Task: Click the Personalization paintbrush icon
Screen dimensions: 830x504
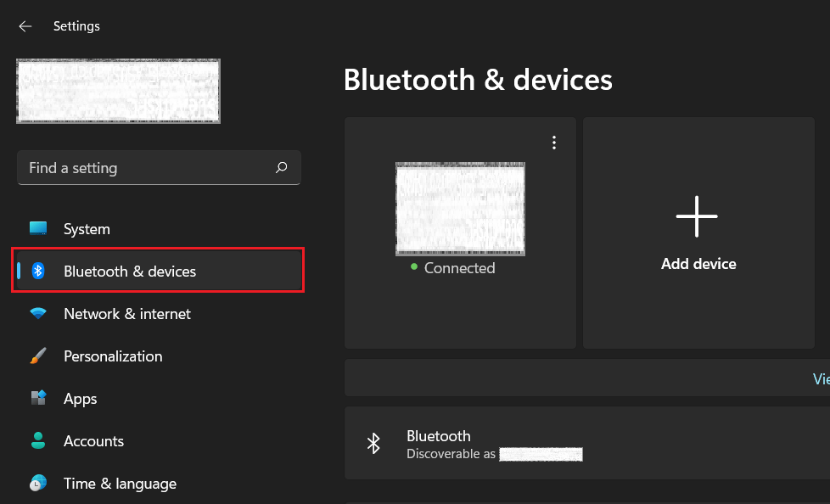Action: (x=37, y=356)
